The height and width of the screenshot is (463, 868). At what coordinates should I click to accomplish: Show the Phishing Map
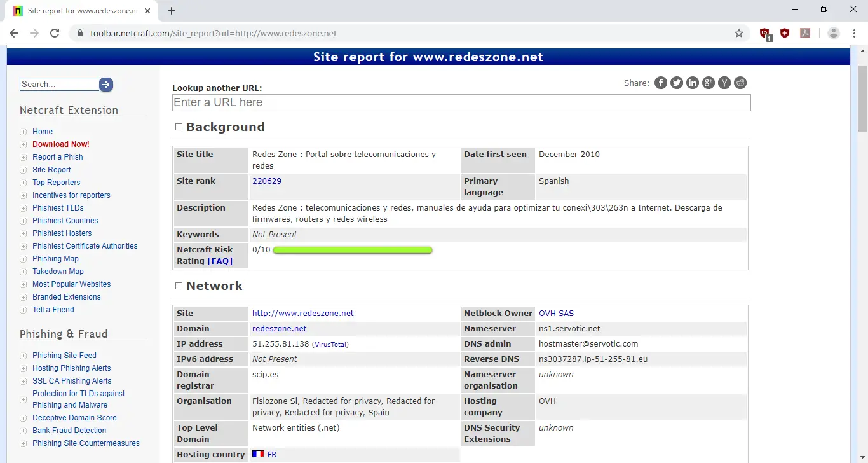tap(55, 259)
